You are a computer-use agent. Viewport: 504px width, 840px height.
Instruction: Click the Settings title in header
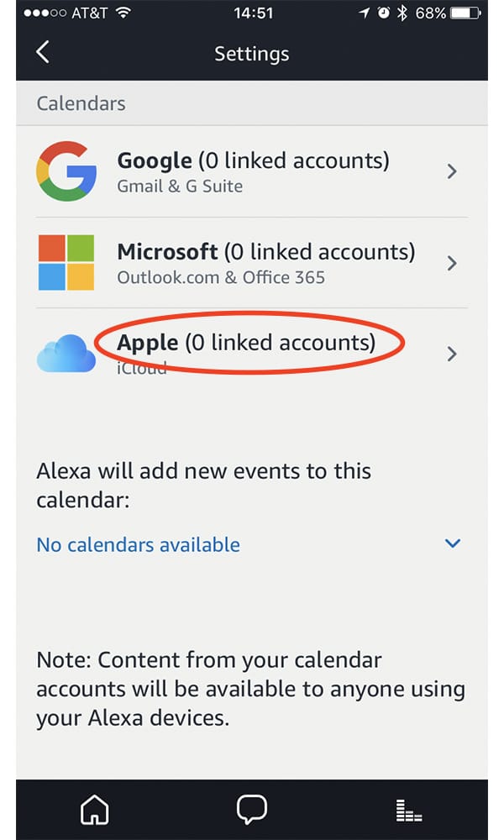(251, 54)
